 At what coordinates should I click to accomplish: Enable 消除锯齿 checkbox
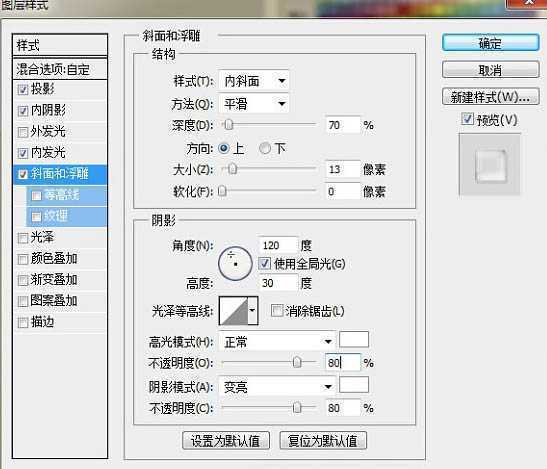(277, 310)
